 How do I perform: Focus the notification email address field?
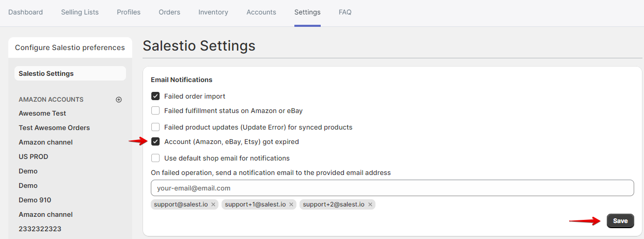tap(392, 188)
